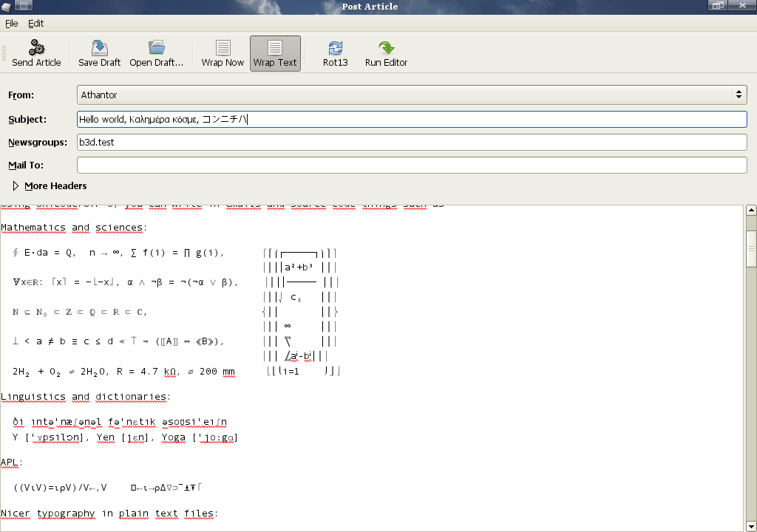Click the Save Draft icon
The image size is (757, 532).
(x=100, y=47)
